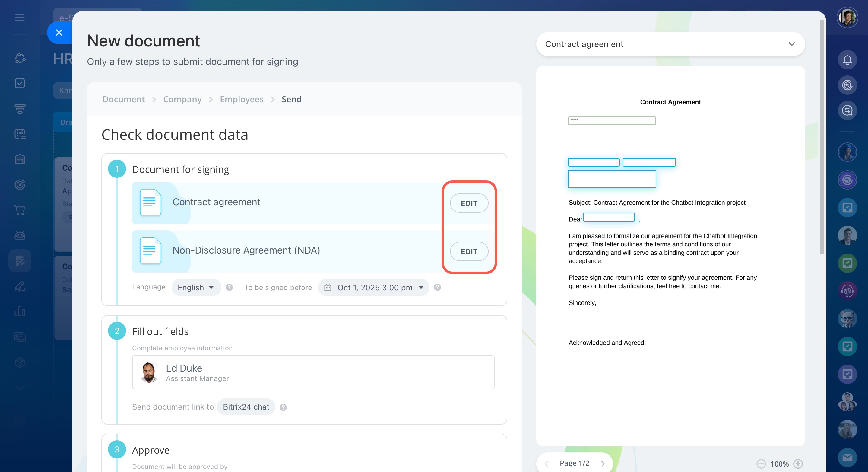
Task: Click the help icon next to signing deadline
Action: tap(437, 287)
